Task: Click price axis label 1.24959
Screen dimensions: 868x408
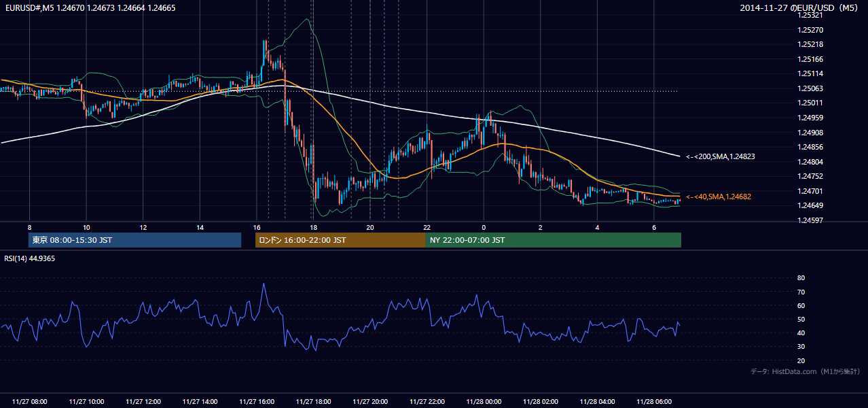Action: pos(810,118)
